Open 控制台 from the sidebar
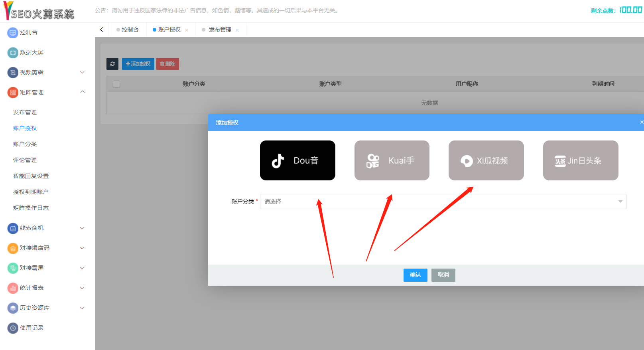 (29, 32)
